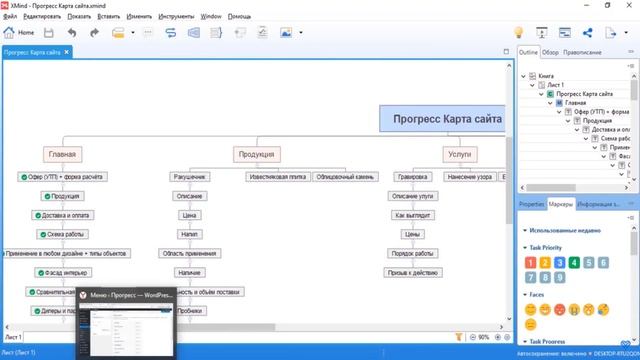Collapse the Книга node in Outline
Image resolution: width=640 pixels, height=360 pixels.
[x=523, y=76]
